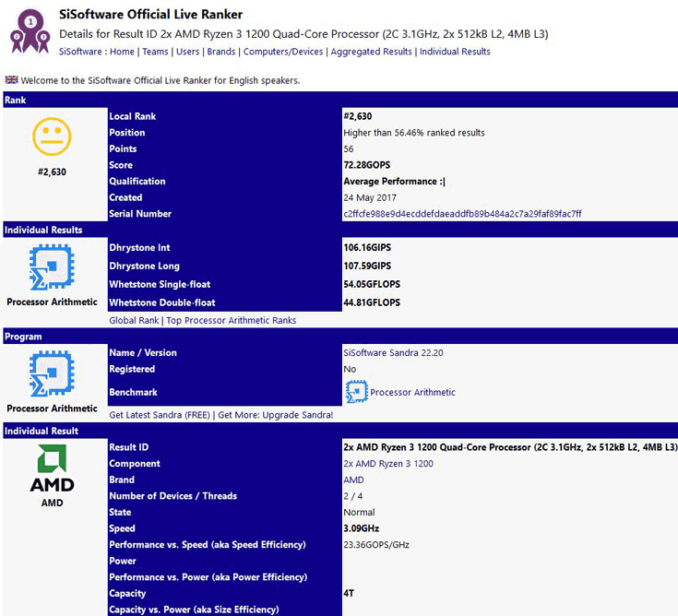Click the Capacity value 4T
The height and width of the screenshot is (616, 678).
tap(349, 593)
